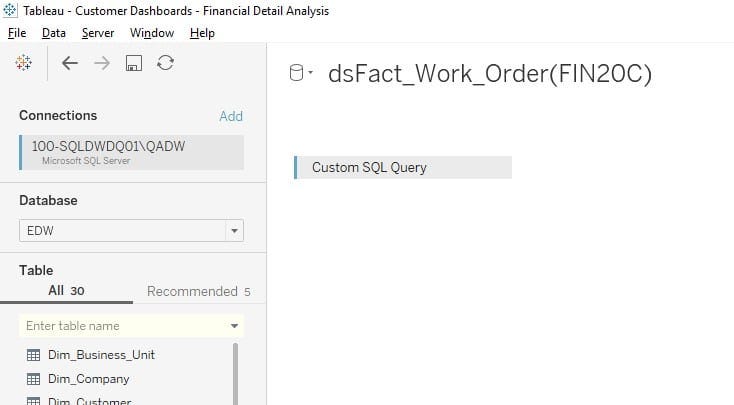Open the Help menu
This screenshot has width=734, height=405.
202,33
